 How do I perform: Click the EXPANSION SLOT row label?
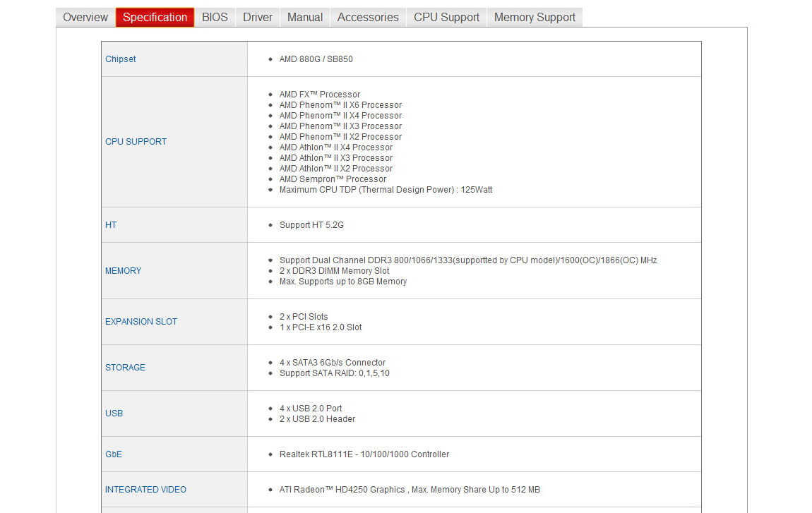point(141,322)
